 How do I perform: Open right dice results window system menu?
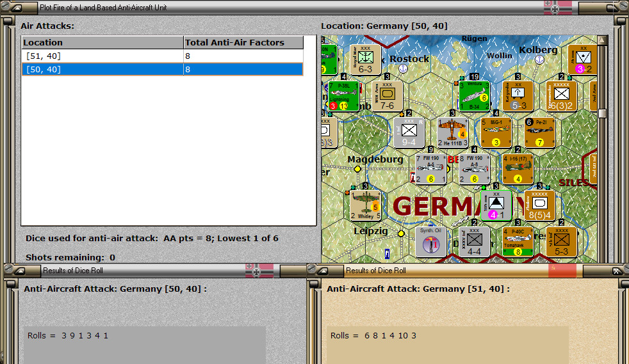(x=322, y=271)
